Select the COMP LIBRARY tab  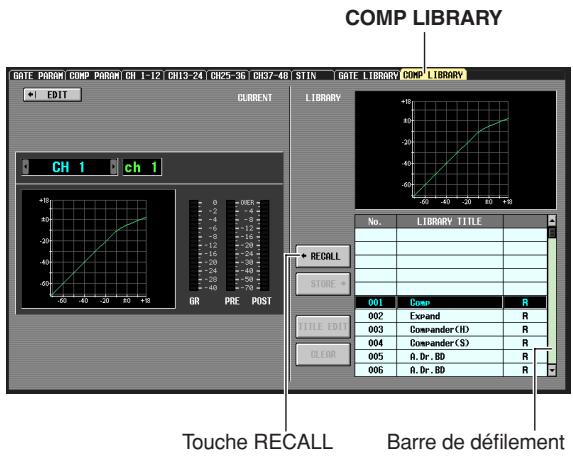(x=433, y=75)
